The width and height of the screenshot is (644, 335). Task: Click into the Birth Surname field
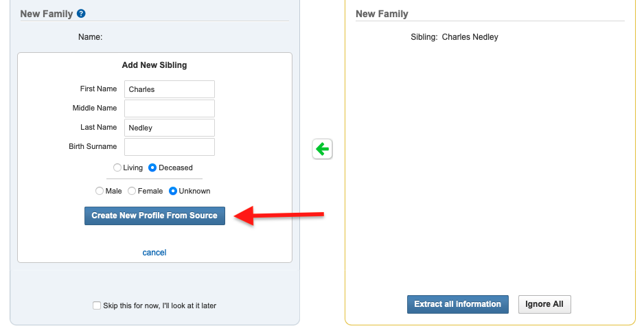170,147
